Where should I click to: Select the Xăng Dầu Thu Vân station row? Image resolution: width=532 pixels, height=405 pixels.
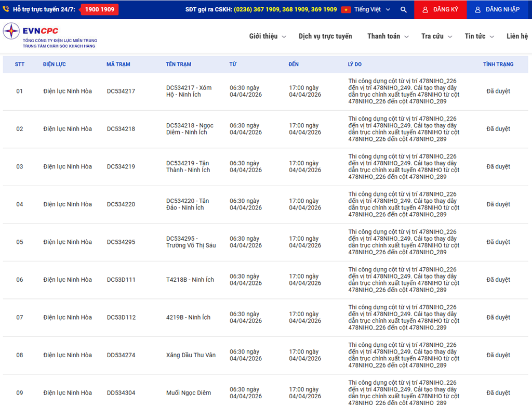click(191, 355)
